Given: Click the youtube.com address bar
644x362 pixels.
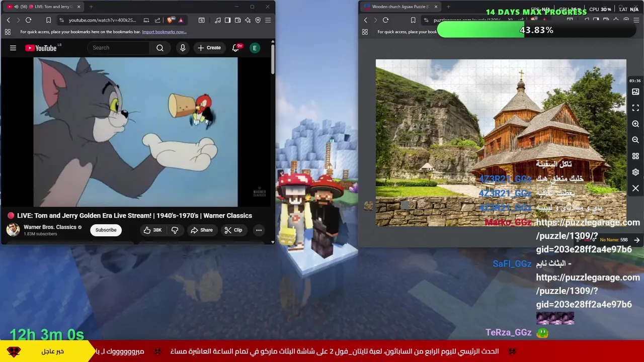Looking at the screenshot, I should (x=102, y=20).
